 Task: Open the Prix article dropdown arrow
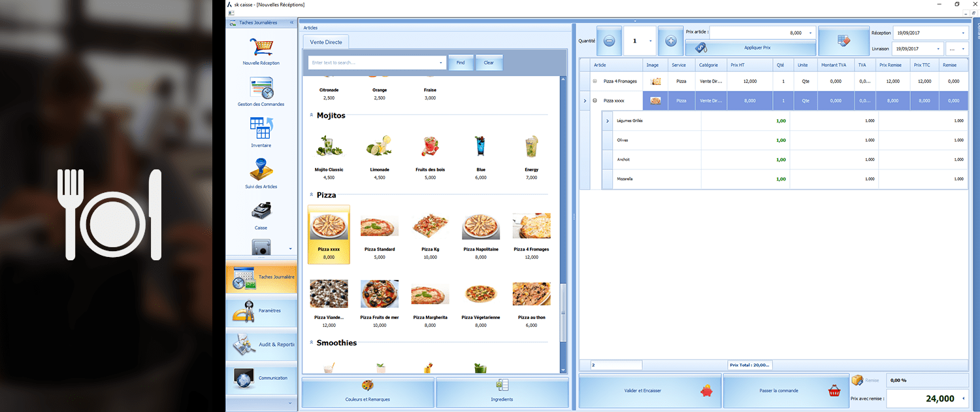click(x=811, y=33)
